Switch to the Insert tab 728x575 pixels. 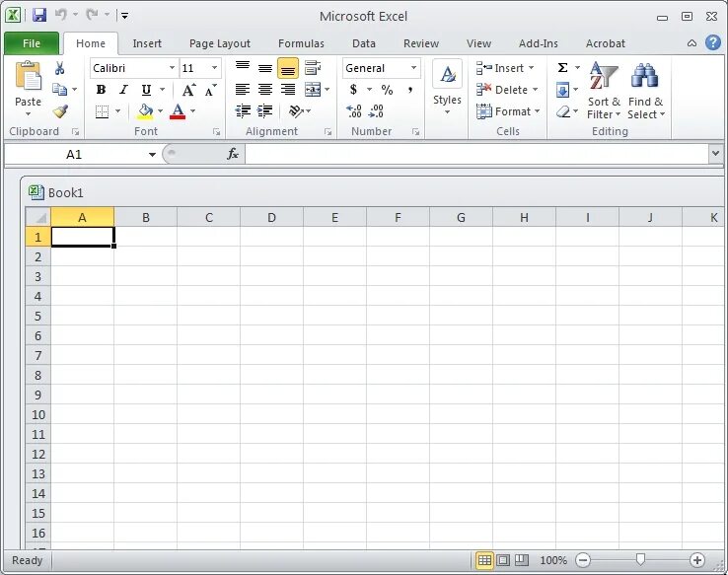(147, 43)
